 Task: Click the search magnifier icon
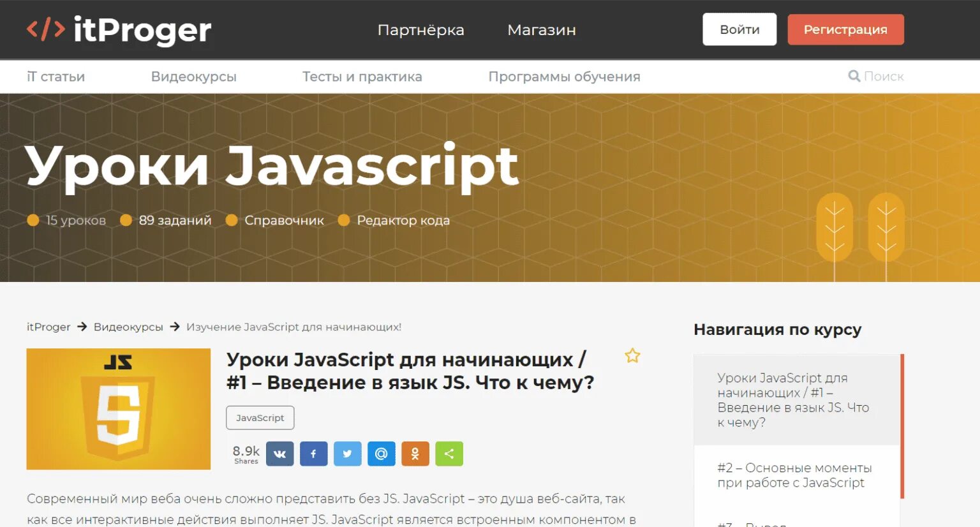854,76
